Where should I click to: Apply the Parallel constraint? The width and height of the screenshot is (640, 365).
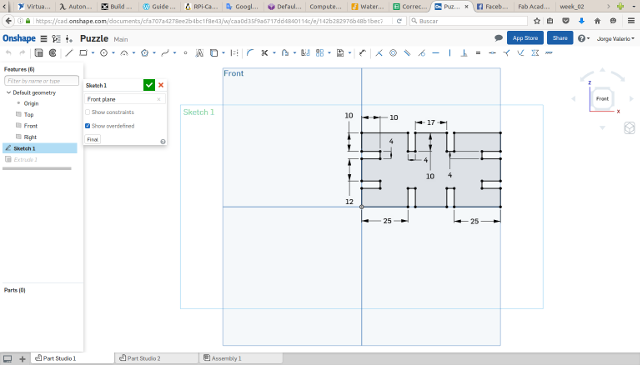pyautogui.click(x=407, y=53)
